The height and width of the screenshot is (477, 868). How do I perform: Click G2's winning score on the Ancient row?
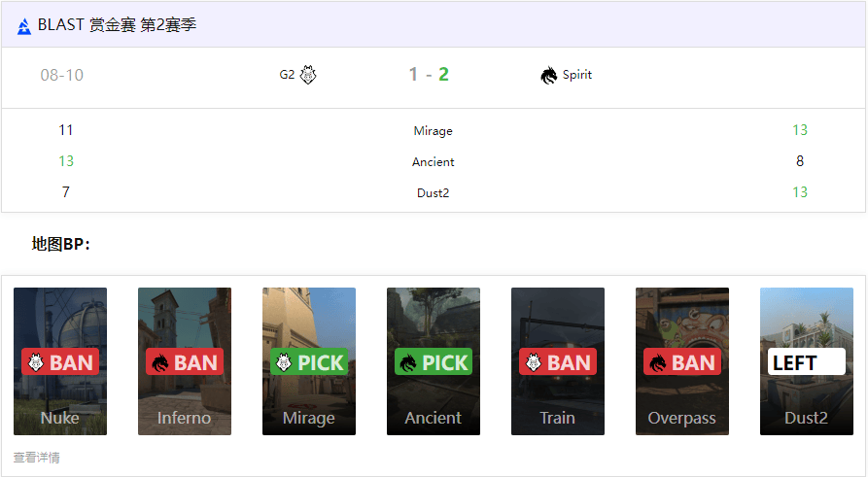tap(66, 161)
